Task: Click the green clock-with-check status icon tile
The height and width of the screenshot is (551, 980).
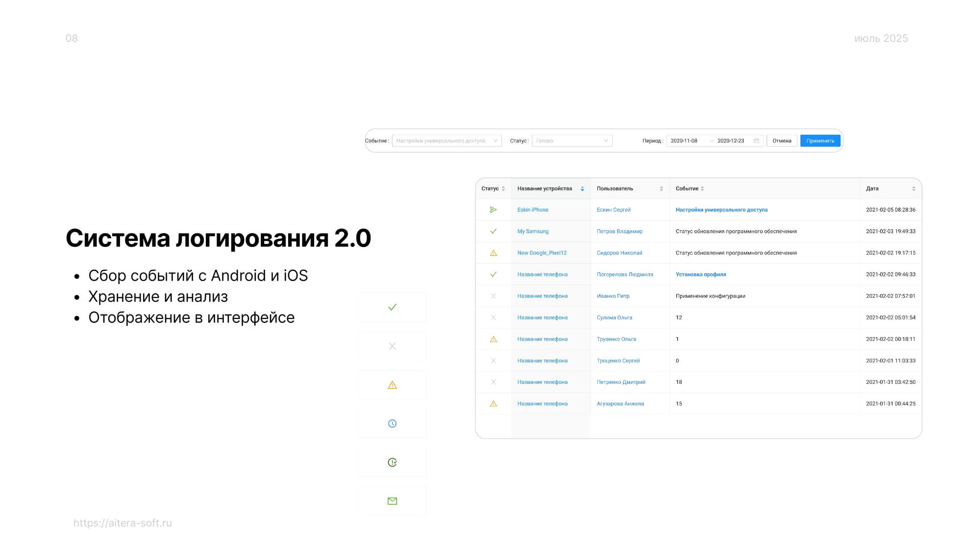Action: (392, 462)
